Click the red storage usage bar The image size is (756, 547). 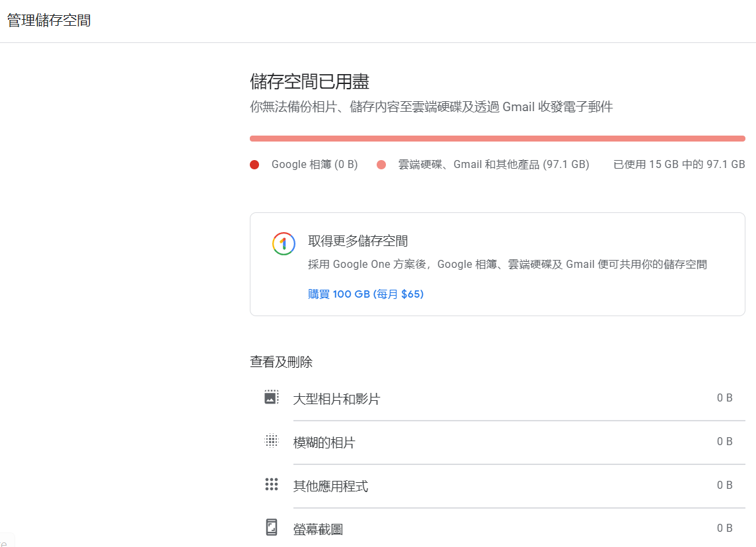click(497, 138)
